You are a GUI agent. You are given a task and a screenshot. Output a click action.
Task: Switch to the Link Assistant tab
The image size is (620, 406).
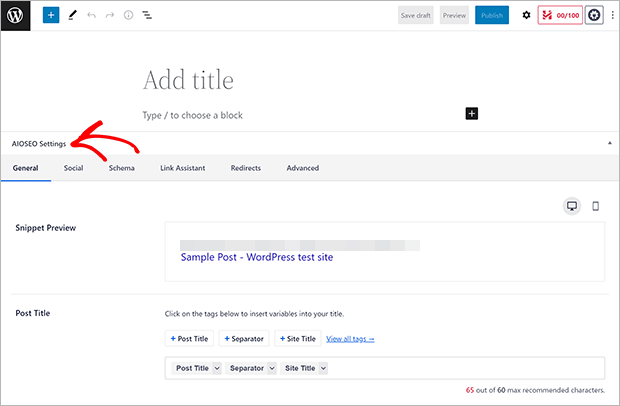(182, 168)
